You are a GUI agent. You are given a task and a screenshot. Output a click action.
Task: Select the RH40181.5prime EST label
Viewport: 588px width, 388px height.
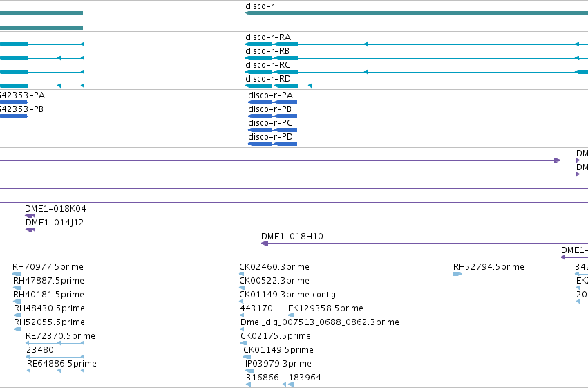pos(49,295)
